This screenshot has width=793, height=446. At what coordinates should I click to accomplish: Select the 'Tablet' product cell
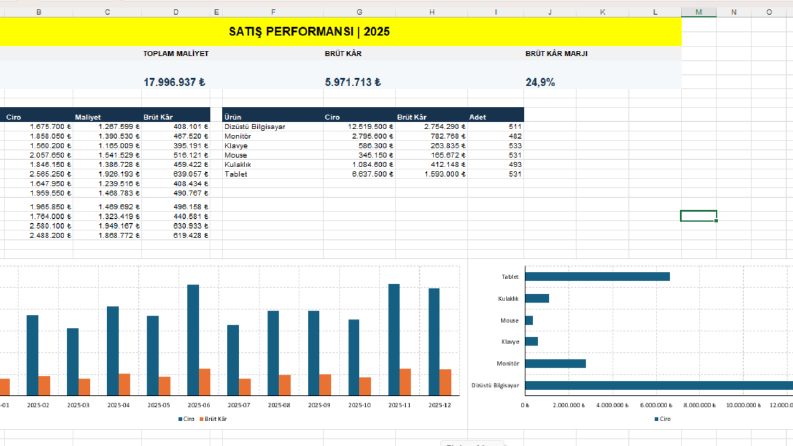[273, 174]
